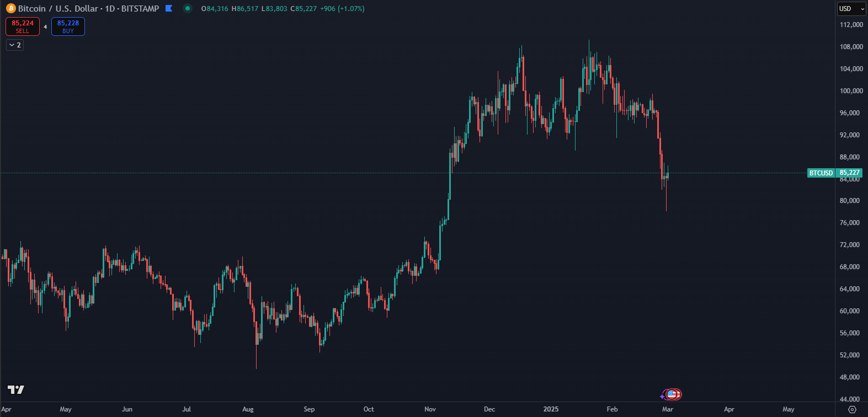
Task: Click the Feb label on the time axis
Action: tap(612, 409)
